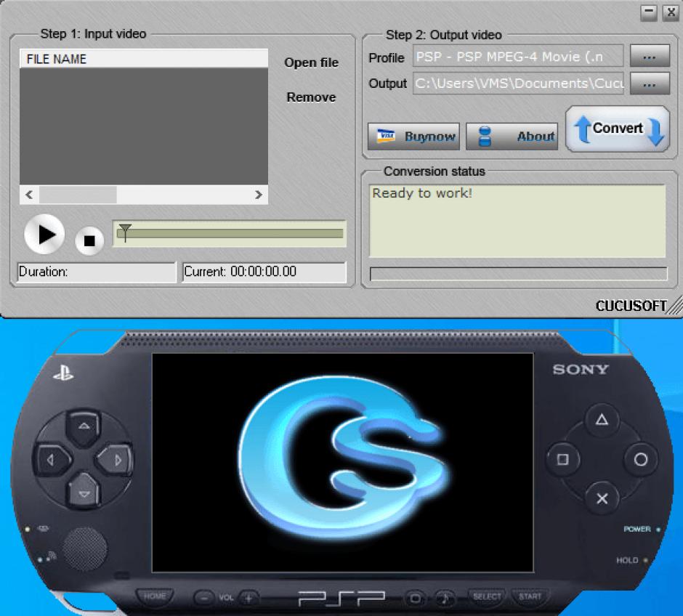Minimize the converter window

649,12
